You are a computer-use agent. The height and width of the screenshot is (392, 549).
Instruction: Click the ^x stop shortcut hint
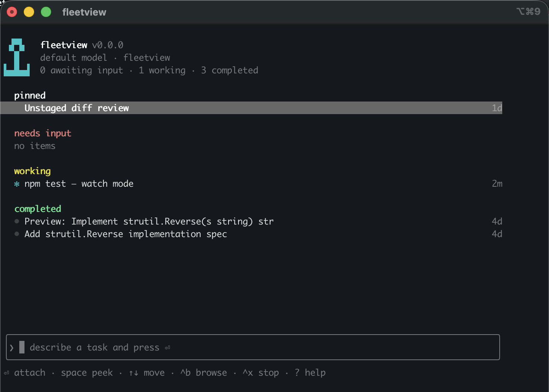[x=261, y=373]
